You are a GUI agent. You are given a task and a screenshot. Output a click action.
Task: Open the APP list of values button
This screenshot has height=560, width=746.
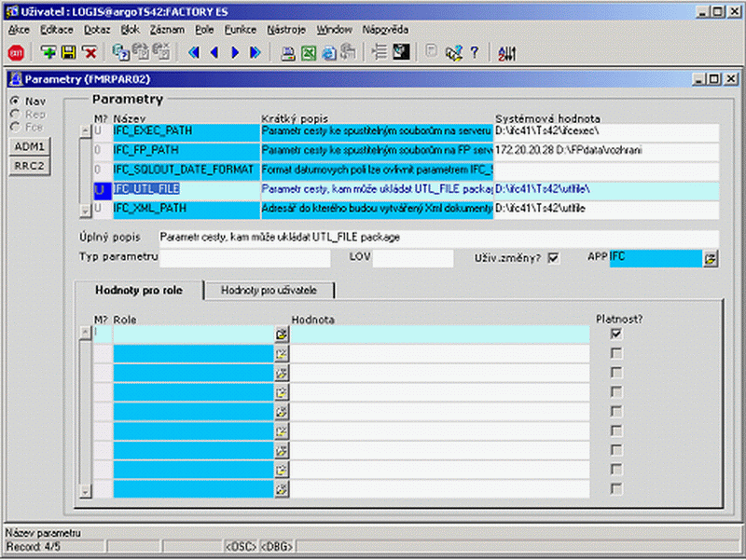tap(711, 259)
